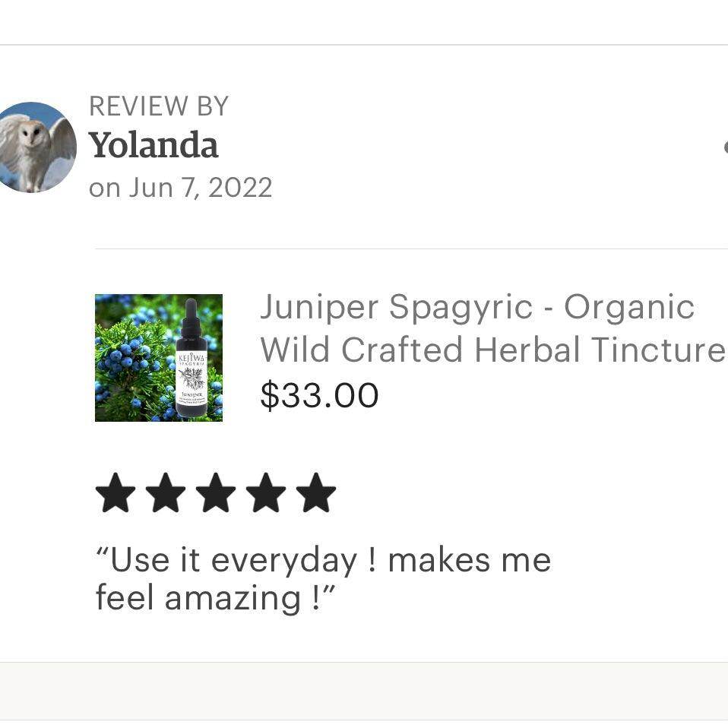The image size is (728, 728).
Task: Click "Wild Crafted Herbal Tincture" title text
Action: 492,350
